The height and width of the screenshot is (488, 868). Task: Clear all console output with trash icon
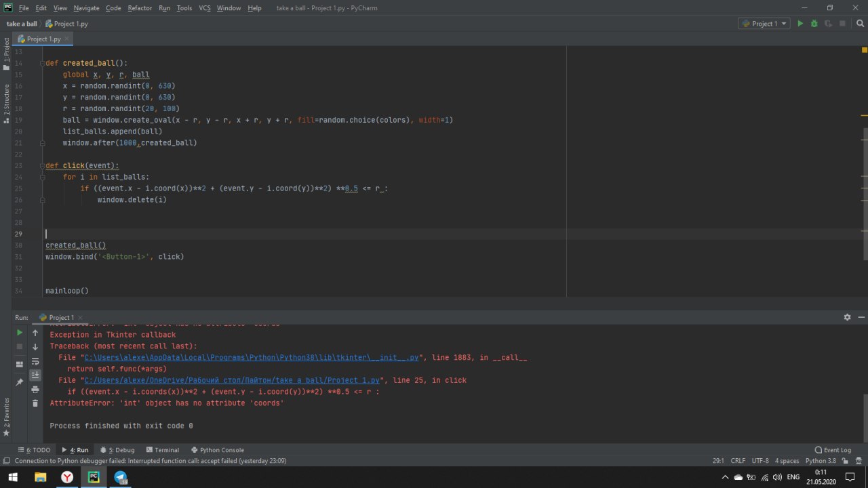pos(35,403)
